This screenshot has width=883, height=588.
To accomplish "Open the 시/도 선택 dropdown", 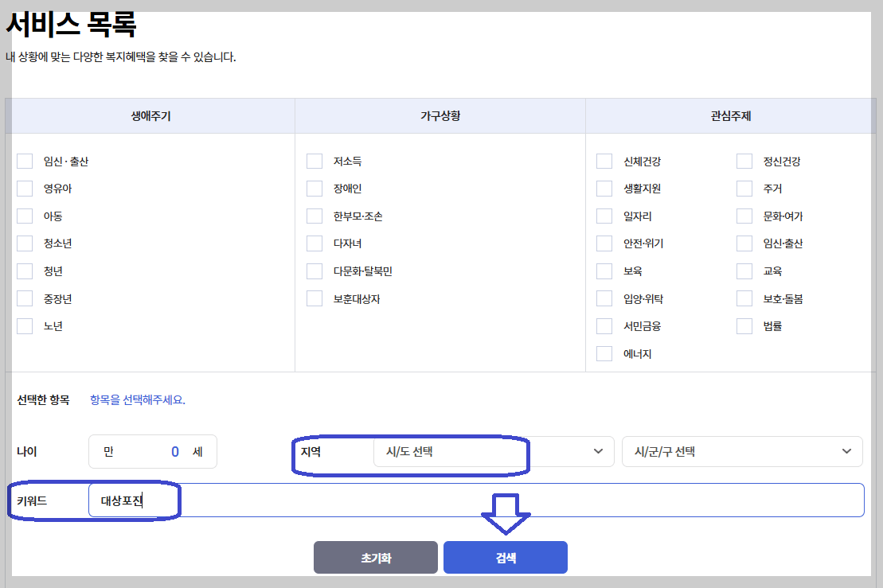I will [x=494, y=451].
